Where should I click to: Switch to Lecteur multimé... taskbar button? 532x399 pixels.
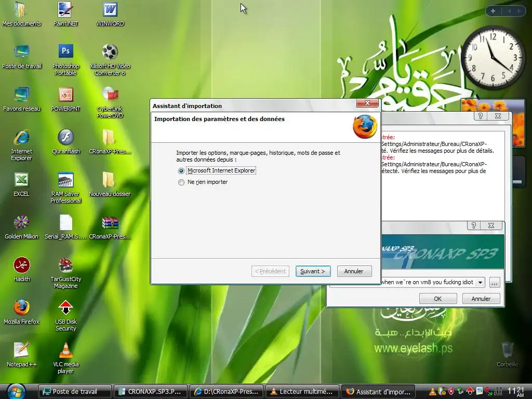tap(302, 392)
